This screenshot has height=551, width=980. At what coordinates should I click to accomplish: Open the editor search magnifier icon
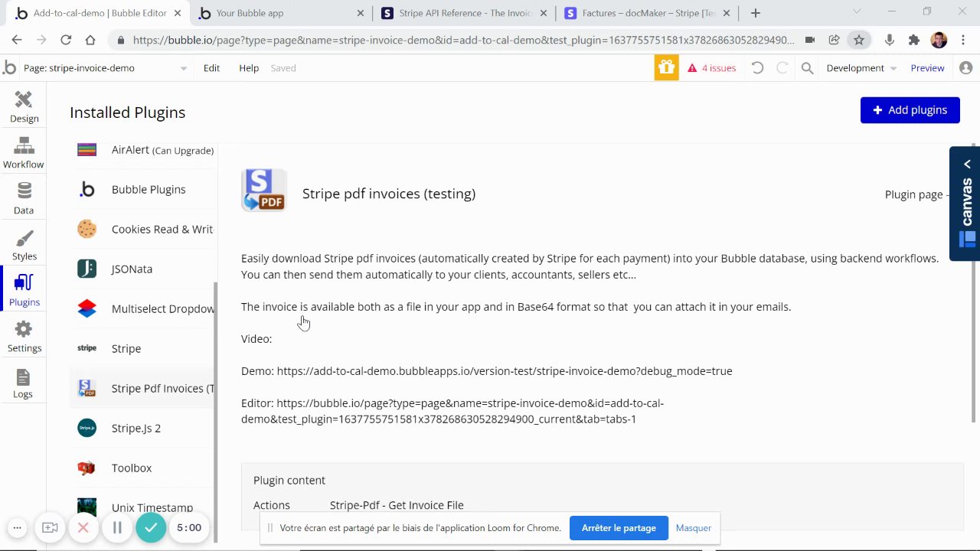(807, 68)
